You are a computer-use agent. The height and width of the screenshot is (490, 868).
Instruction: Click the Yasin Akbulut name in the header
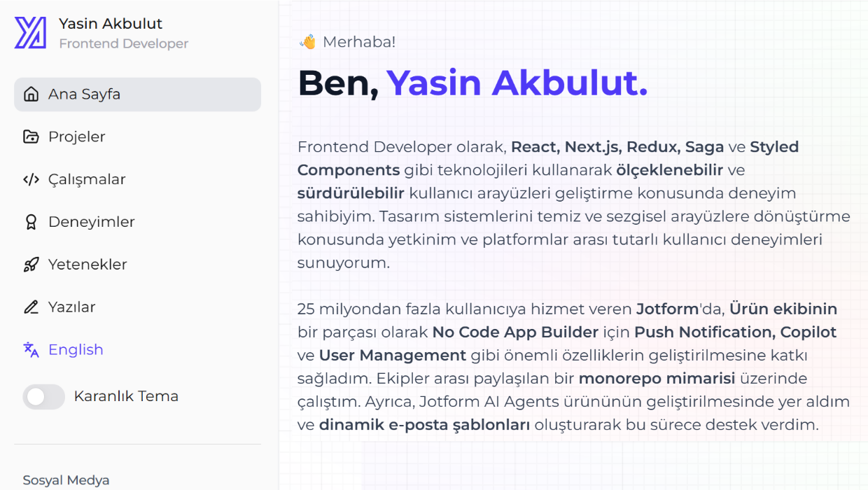111,23
